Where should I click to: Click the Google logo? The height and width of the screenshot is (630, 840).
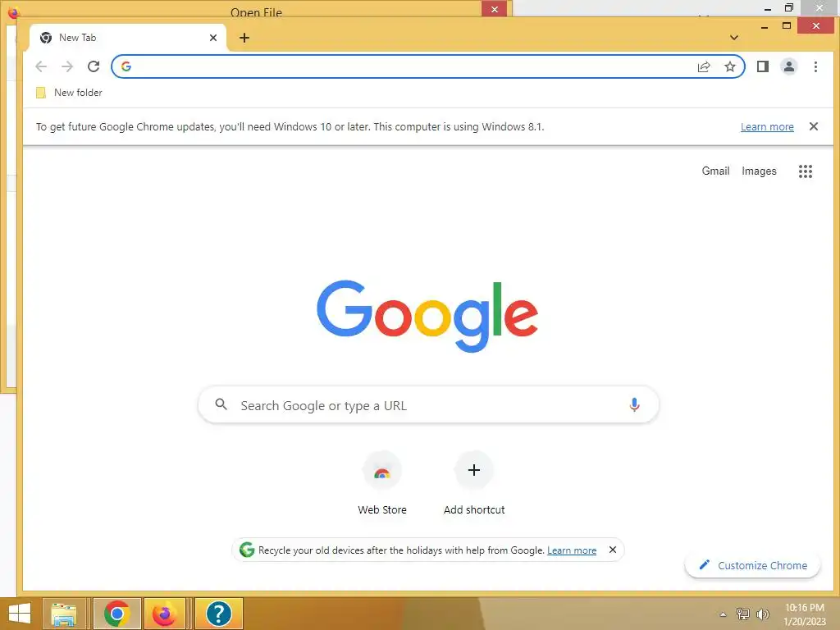coord(427,316)
